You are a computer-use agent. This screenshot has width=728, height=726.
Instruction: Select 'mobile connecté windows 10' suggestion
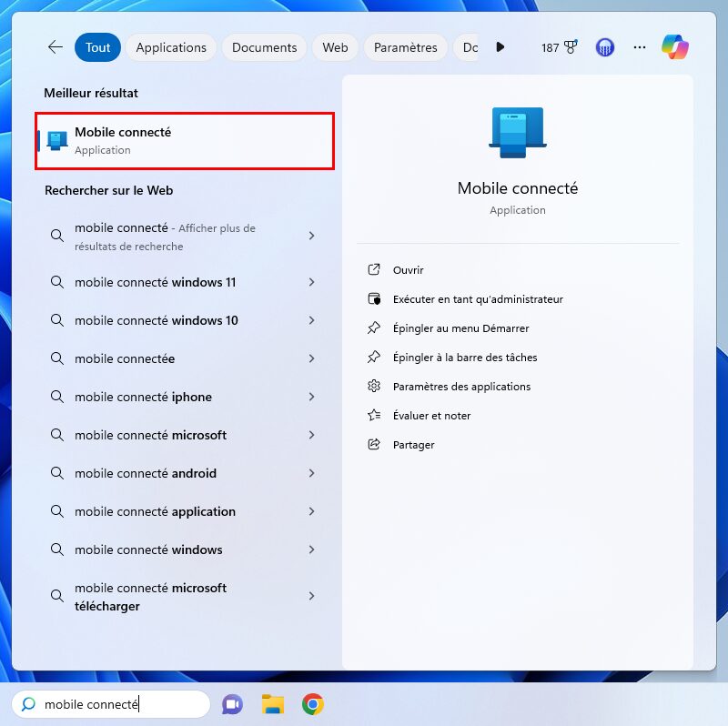pos(185,320)
